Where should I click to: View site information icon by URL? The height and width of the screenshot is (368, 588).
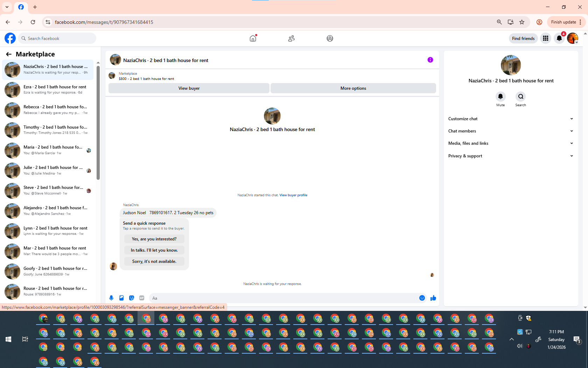click(x=48, y=22)
